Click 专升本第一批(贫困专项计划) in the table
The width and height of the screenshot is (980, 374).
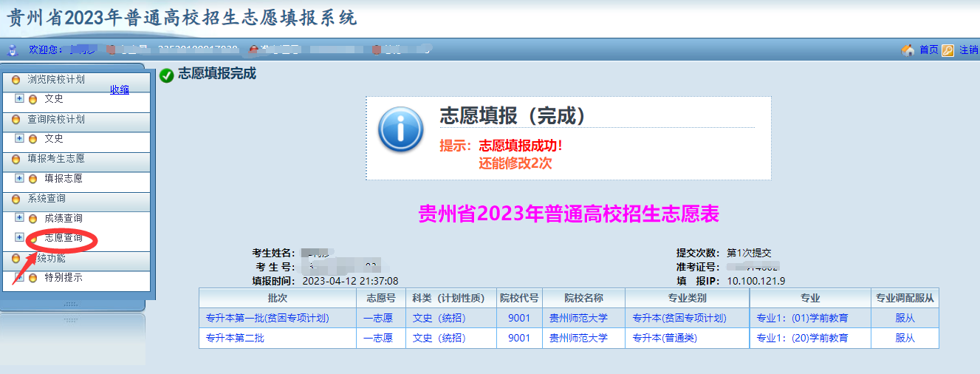click(x=267, y=319)
